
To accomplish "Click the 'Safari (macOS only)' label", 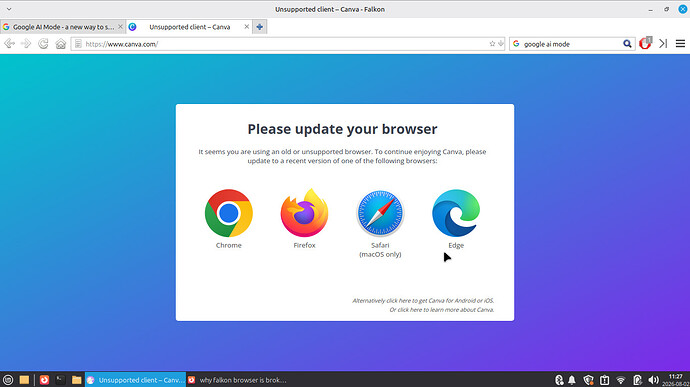I will pyautogui.click(x=380, y=250).
